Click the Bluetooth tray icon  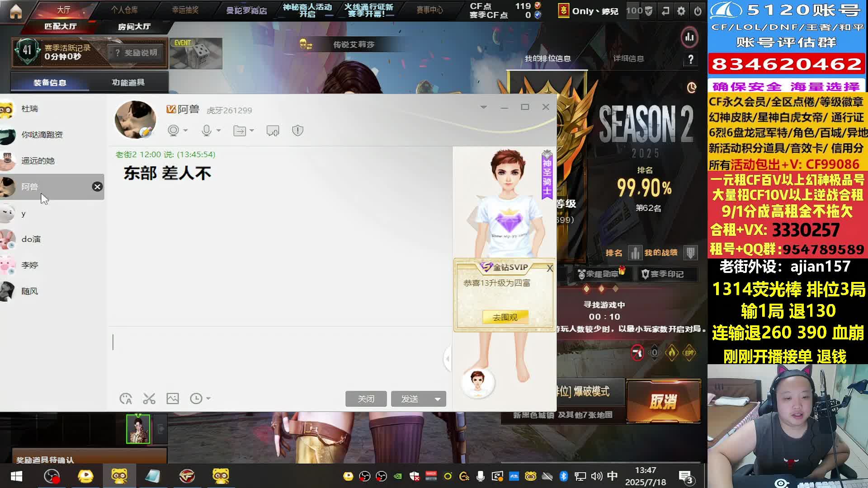pos(564,476)
